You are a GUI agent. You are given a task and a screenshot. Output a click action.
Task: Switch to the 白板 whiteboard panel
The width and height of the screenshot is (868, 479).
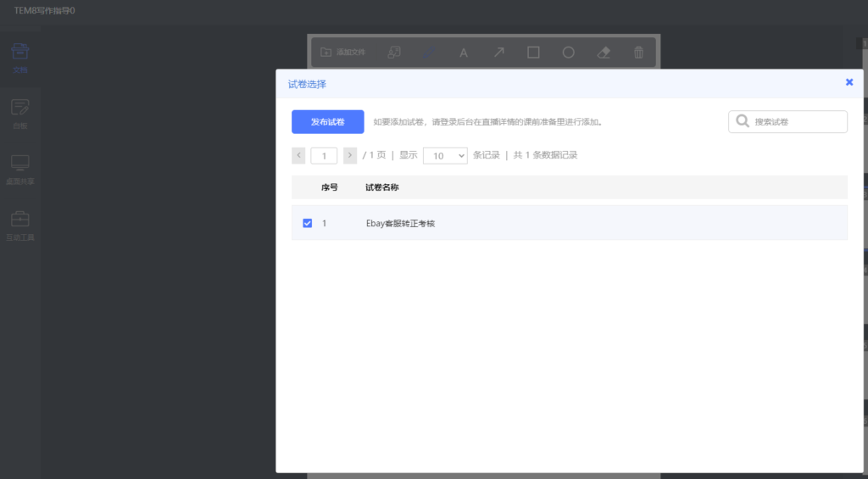click(20, 114)
